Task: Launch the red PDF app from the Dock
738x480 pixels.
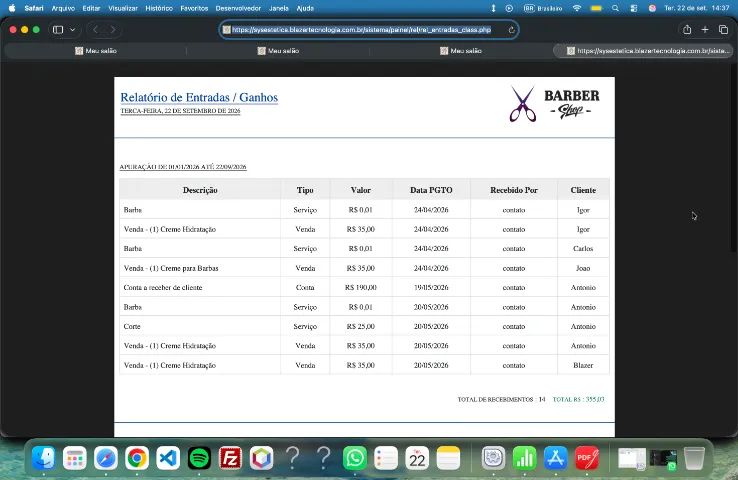Action: [587, 457]
